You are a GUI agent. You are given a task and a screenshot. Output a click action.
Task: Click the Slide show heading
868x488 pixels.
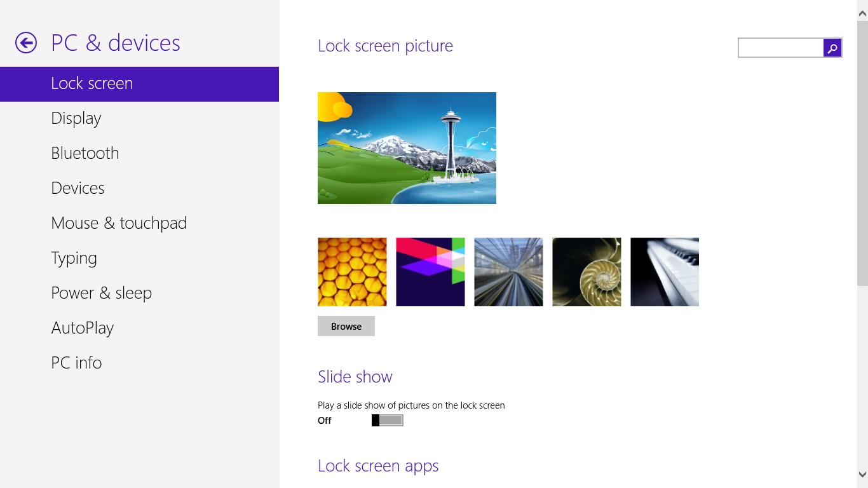[x=355, y=377]
